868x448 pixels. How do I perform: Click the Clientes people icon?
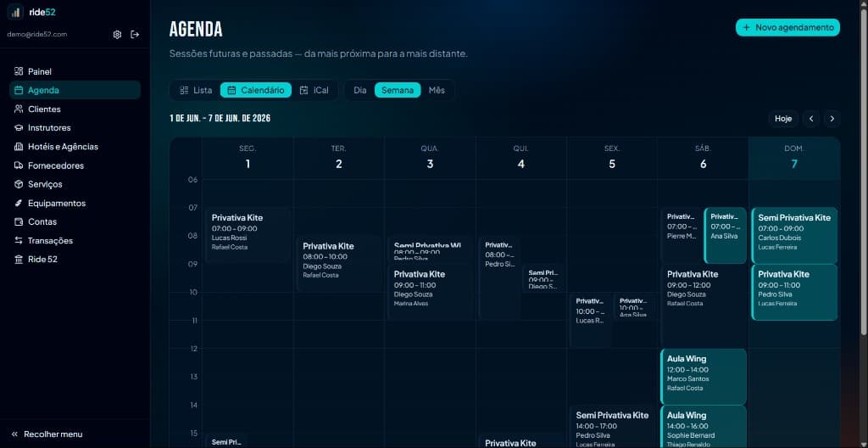coord(19,109)
